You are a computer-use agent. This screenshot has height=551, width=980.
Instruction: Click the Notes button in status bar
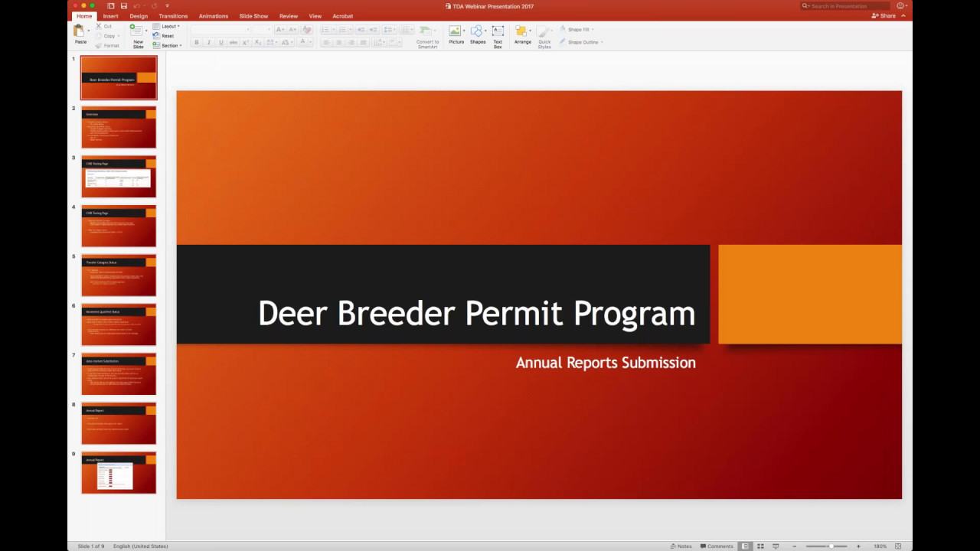pyautogui.click(x=681, y=546)
